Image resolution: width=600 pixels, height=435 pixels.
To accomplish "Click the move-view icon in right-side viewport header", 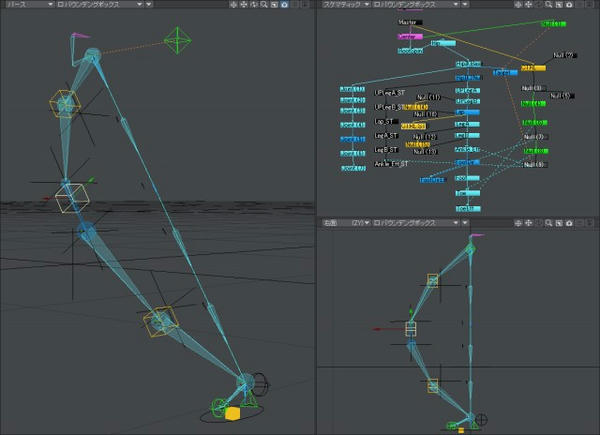I will click(x=528, y=223).
